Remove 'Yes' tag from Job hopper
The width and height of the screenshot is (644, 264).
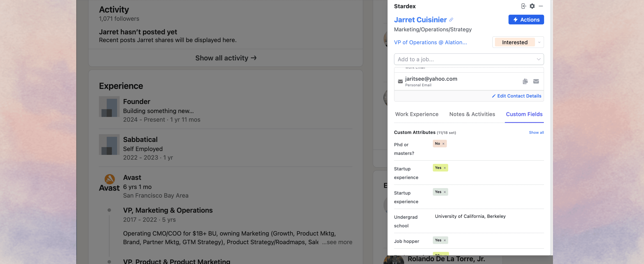pos(445,240)
